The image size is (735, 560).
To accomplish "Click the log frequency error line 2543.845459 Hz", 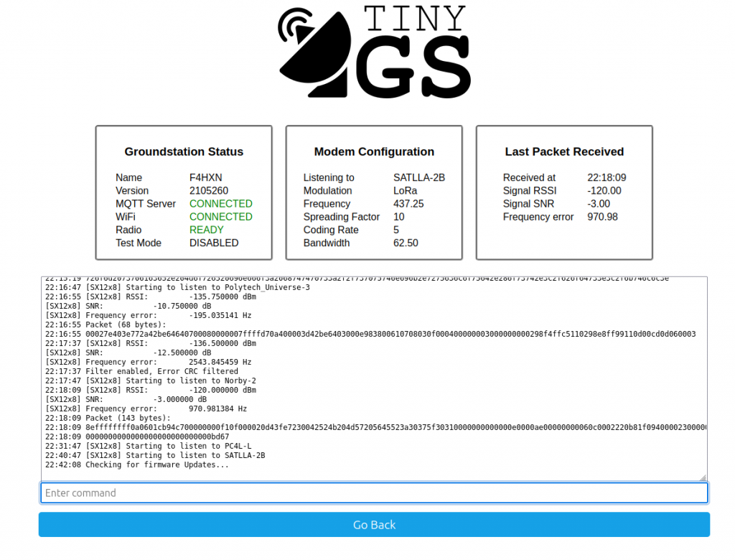I will click(x=148, y=362).
